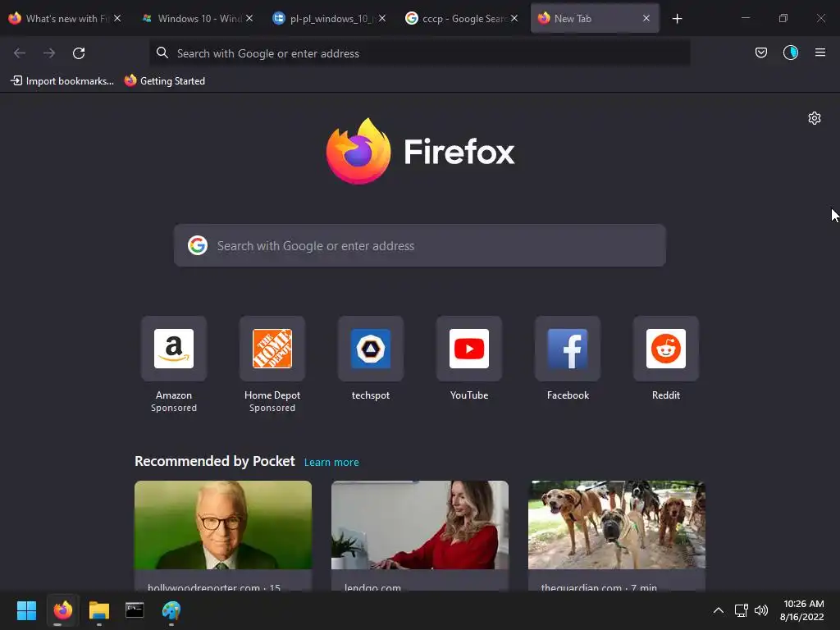Open the Firefox account icon
Image resolution: width=840 pixels, height=630 pixels.
(x=790, y=52)
